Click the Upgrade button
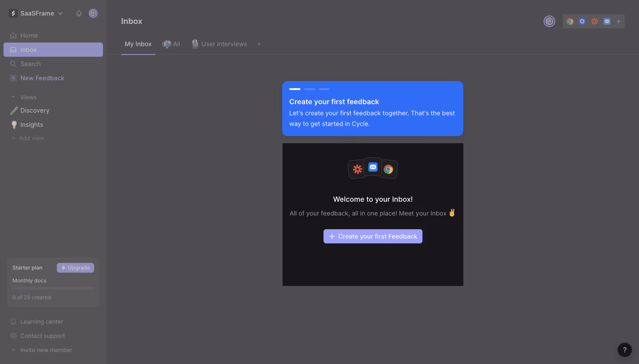The width and height of the screenshot is (639, 364). click(75, 268)
